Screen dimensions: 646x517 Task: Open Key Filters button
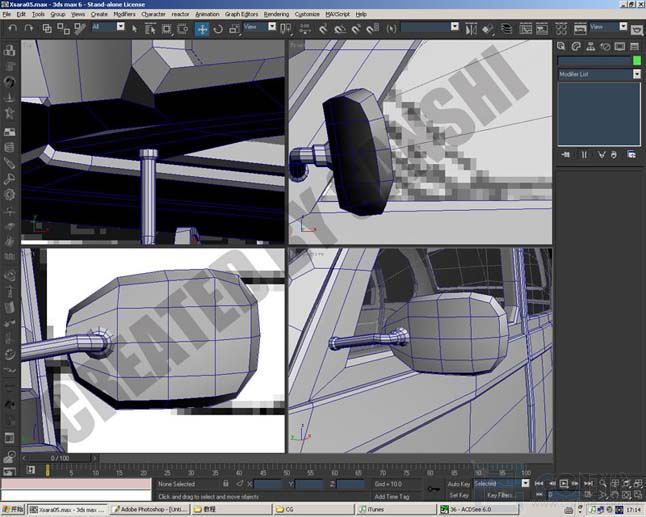(499, 495)
